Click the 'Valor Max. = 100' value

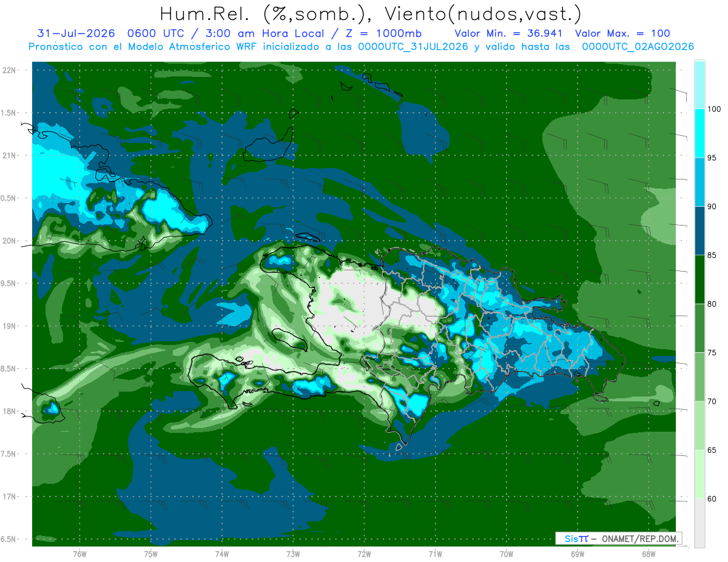pos(623,33)
